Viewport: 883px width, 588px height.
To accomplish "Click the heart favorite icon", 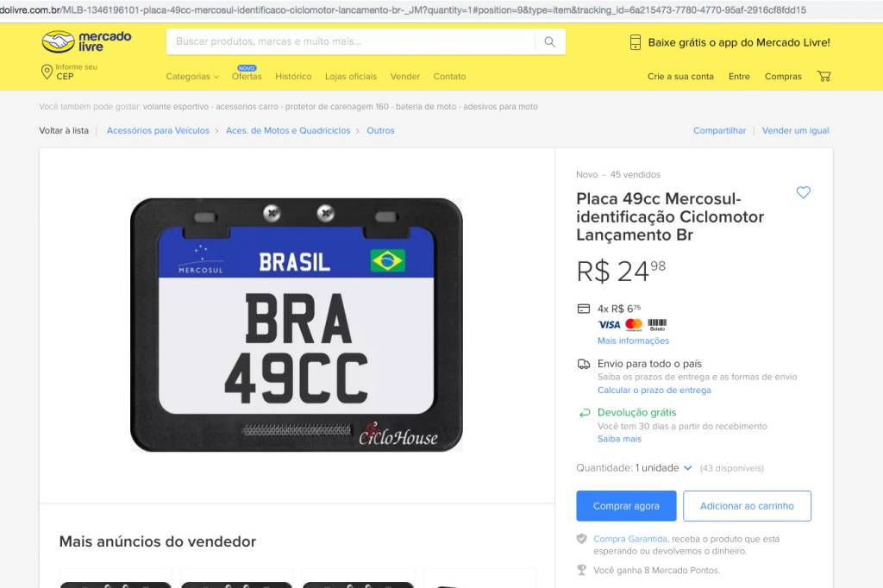I will [x=804, y=192].
